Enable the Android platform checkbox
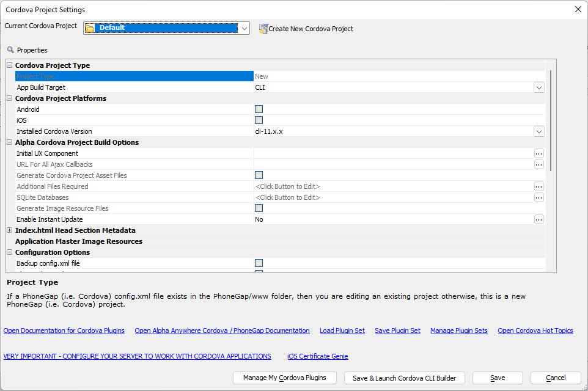This screenshot has width=588, height=391. [x=259, y=109]
